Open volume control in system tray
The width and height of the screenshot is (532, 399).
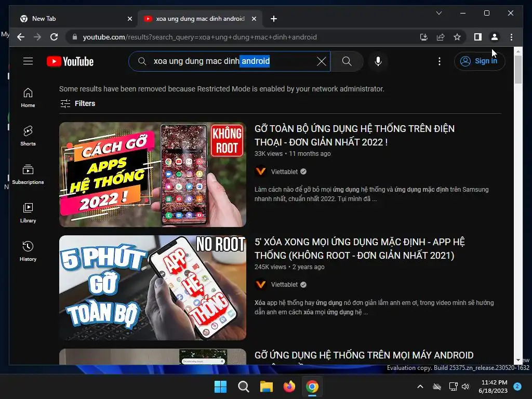coord(465,387)
